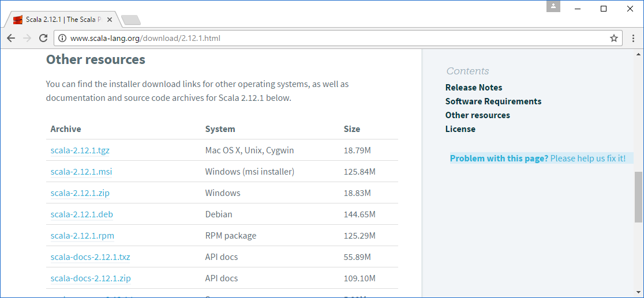Viewport: 644px width, 298px height.
Task: Download scala-2.12.1.tgz archive
Action: 80,150
